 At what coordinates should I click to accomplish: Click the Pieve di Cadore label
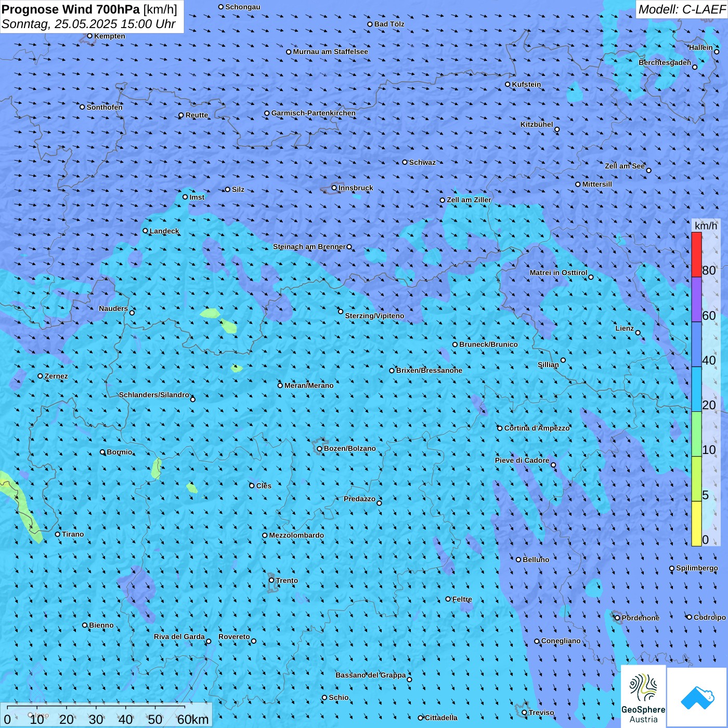tap(522, 460)
